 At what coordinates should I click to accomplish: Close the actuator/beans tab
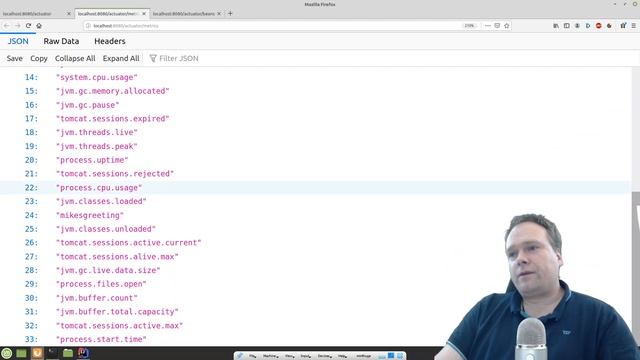pyautogui.click(x=219, y=14)
